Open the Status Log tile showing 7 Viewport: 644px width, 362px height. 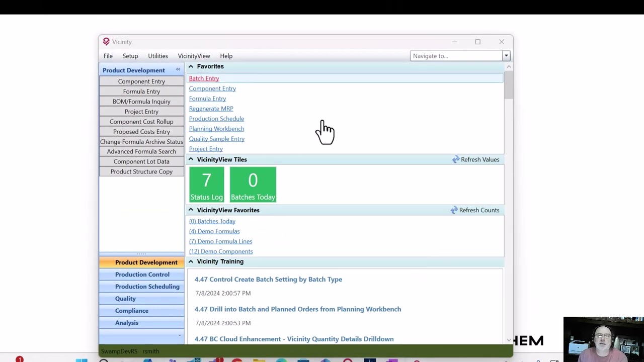[x=206, y=185]
